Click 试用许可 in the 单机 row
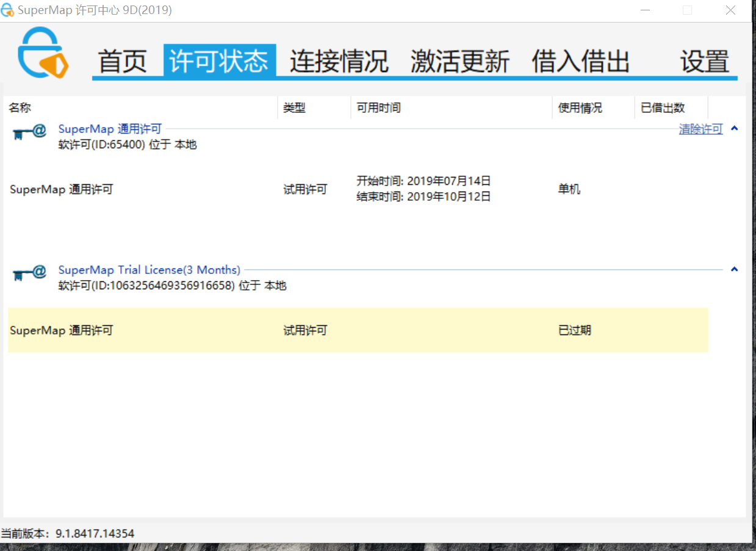756x551 pixels. click(305, 189)
